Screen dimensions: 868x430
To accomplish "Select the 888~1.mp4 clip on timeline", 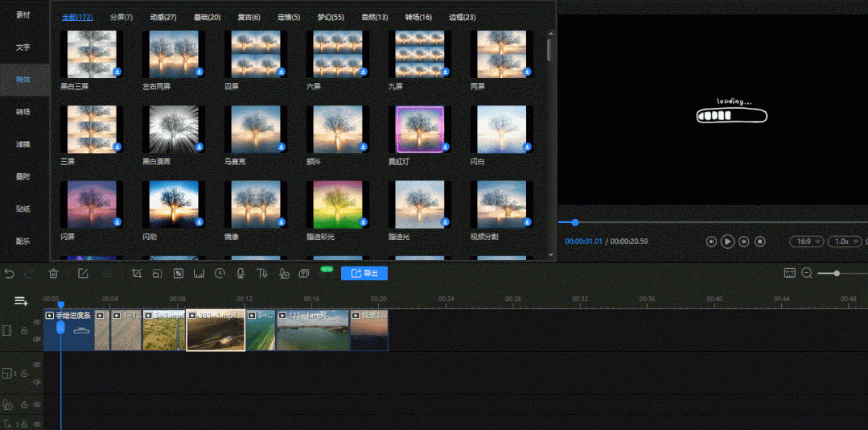I will point(216,330).
